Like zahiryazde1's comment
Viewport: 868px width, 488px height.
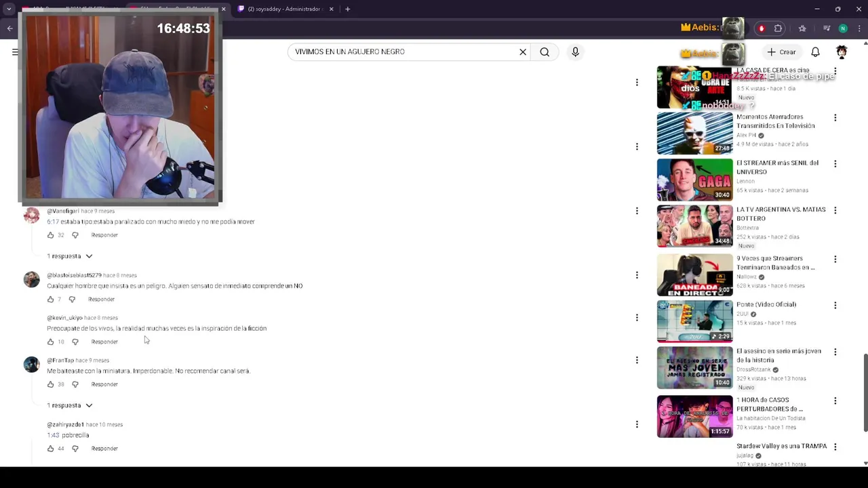point(50,449)
